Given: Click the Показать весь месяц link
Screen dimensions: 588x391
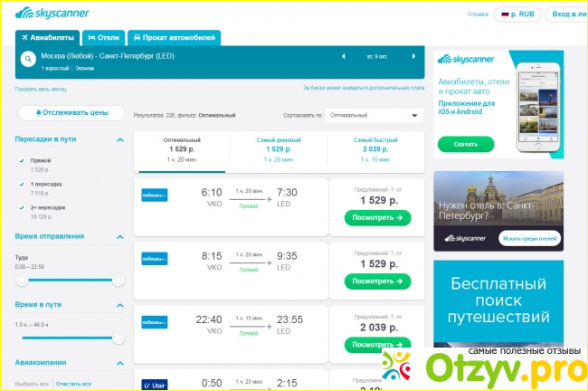Looking at the screenshot, I should click(x=41, y=89).
